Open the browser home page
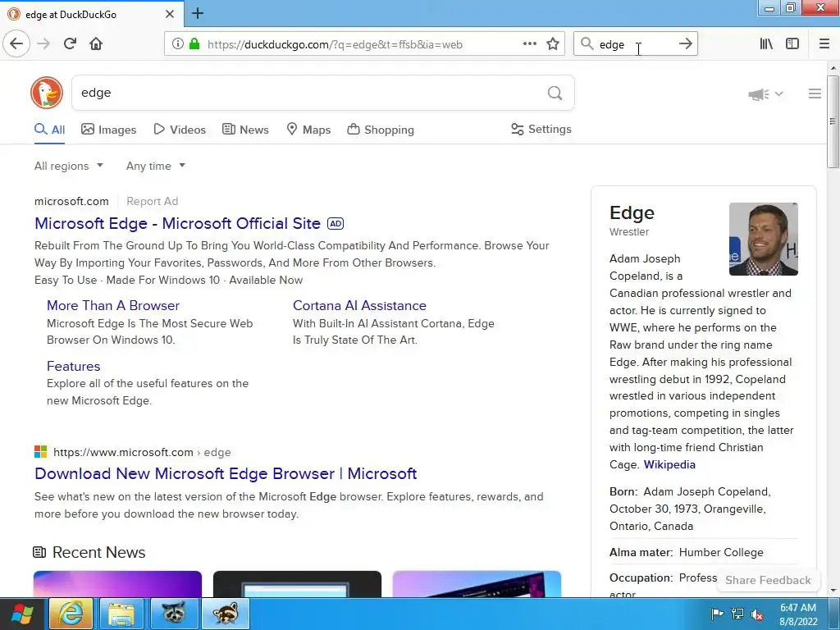This screenshot has width=840, height=630. (96, 43)
